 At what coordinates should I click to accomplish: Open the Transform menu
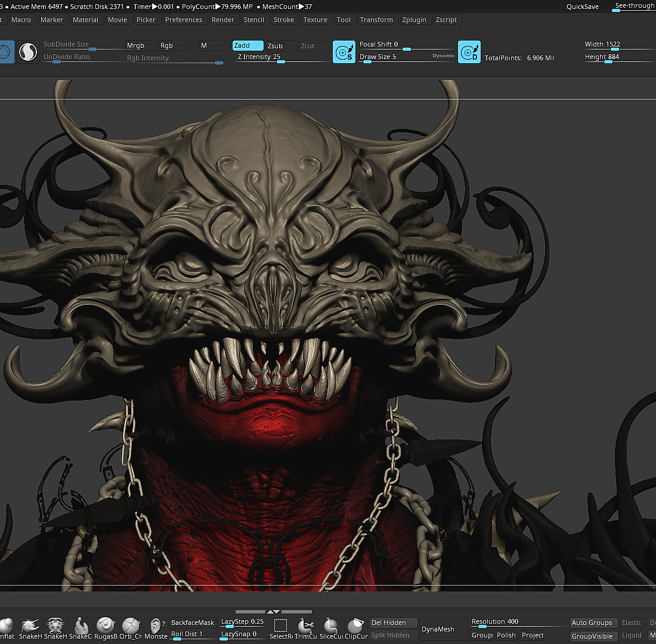point(376,20)
